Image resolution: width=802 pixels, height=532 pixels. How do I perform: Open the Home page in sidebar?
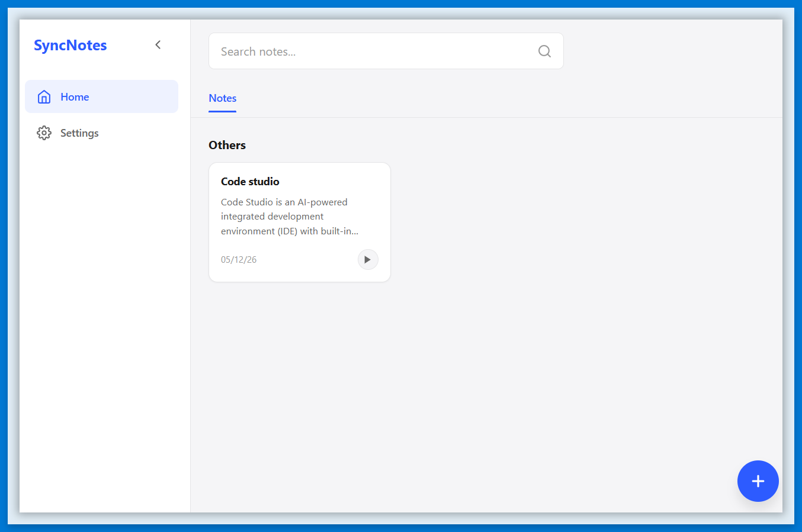click(x=101, y=96)
